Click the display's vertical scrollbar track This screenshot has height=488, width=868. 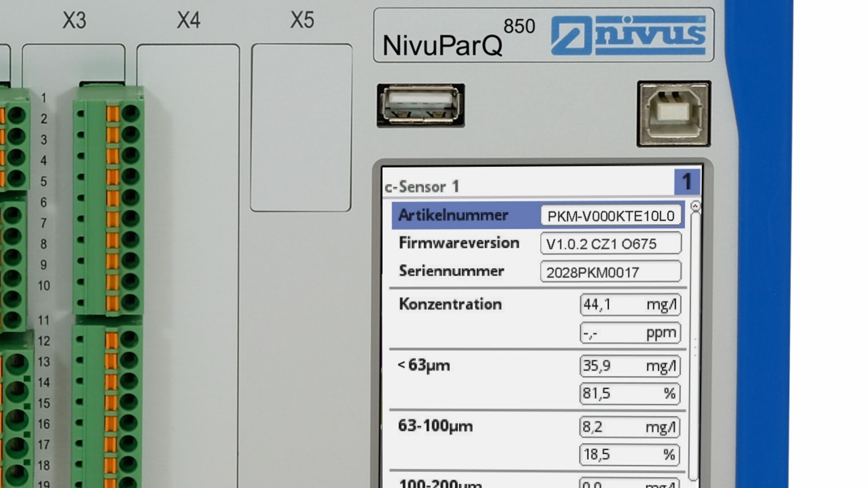pos(695,343)
